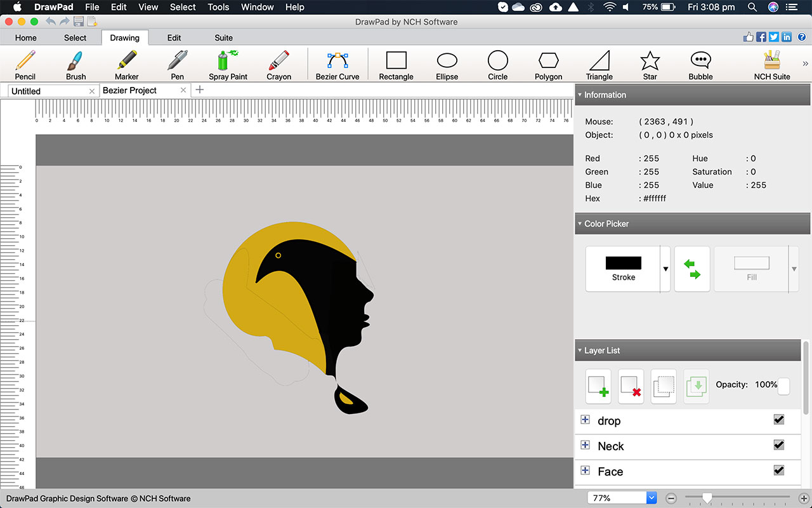Select the Bubble shape tool

700,65
